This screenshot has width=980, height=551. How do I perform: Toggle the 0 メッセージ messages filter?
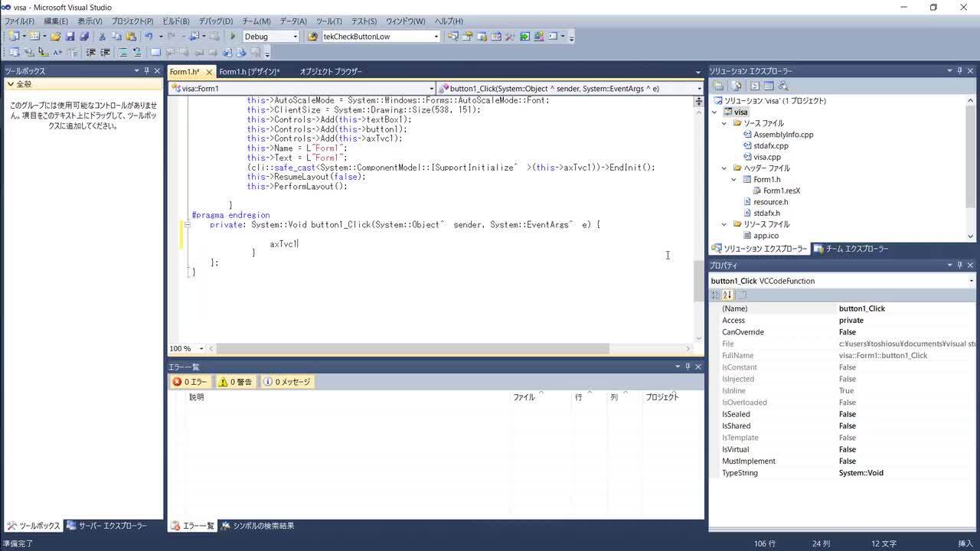point(288,382)
